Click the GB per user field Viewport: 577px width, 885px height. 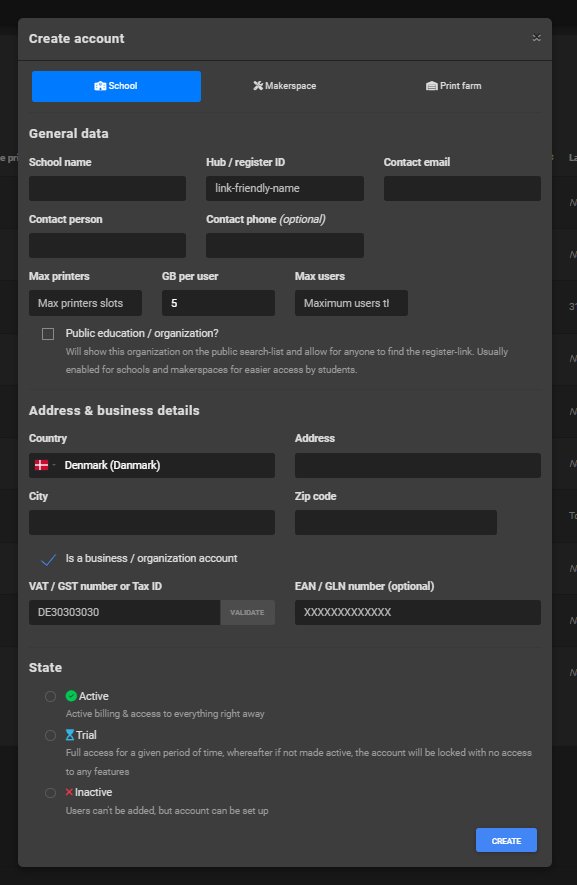(218, 303)
